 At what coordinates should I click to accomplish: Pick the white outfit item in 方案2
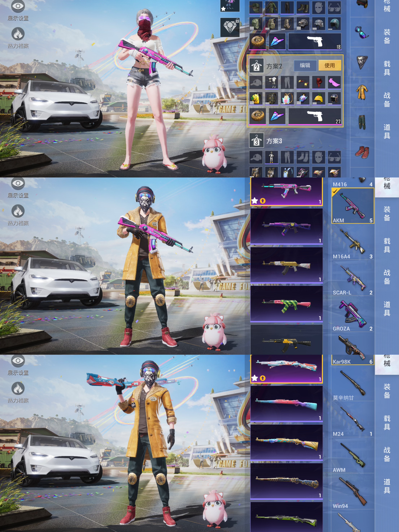272,82
